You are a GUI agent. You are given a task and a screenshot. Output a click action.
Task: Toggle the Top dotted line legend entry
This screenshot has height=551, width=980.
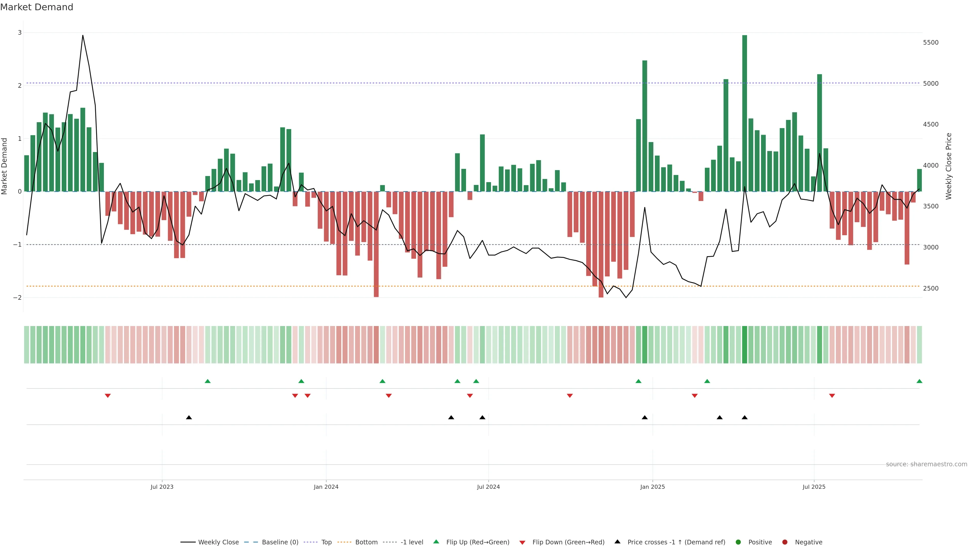pos(326,542)
